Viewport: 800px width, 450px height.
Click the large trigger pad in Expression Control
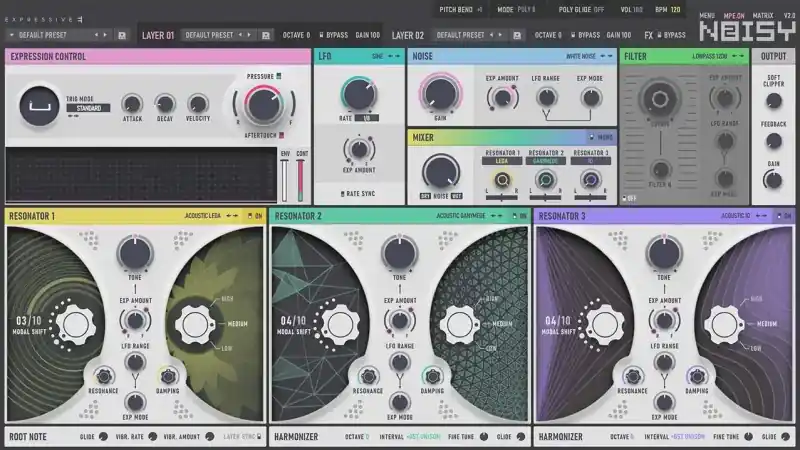click(x=39, y=106)
